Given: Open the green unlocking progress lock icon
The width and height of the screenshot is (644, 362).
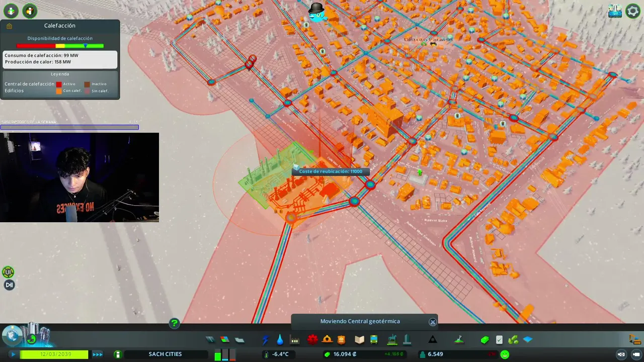Looking at the screenshot, I should 32,339.
